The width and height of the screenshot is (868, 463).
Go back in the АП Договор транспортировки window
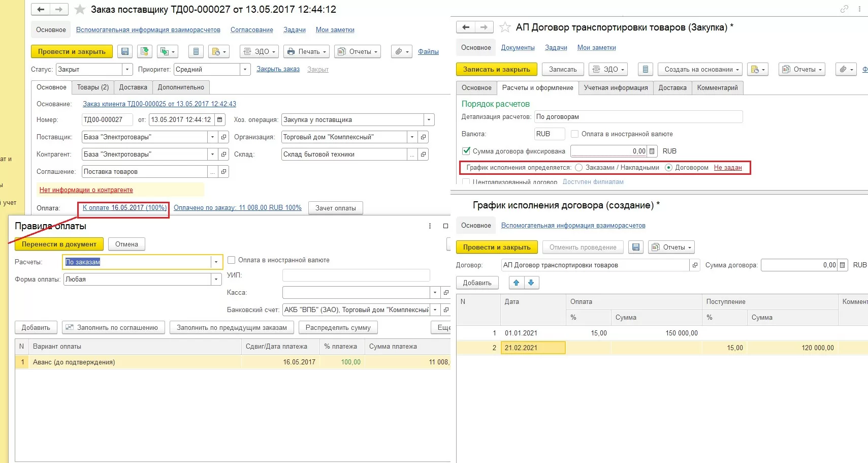tap(466, 27)
